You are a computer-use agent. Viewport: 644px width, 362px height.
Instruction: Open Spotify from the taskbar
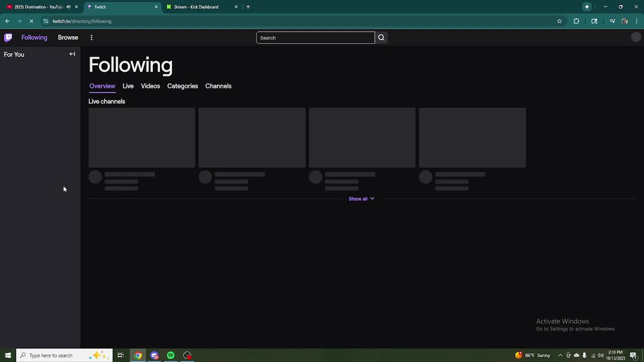click(171, 355)
